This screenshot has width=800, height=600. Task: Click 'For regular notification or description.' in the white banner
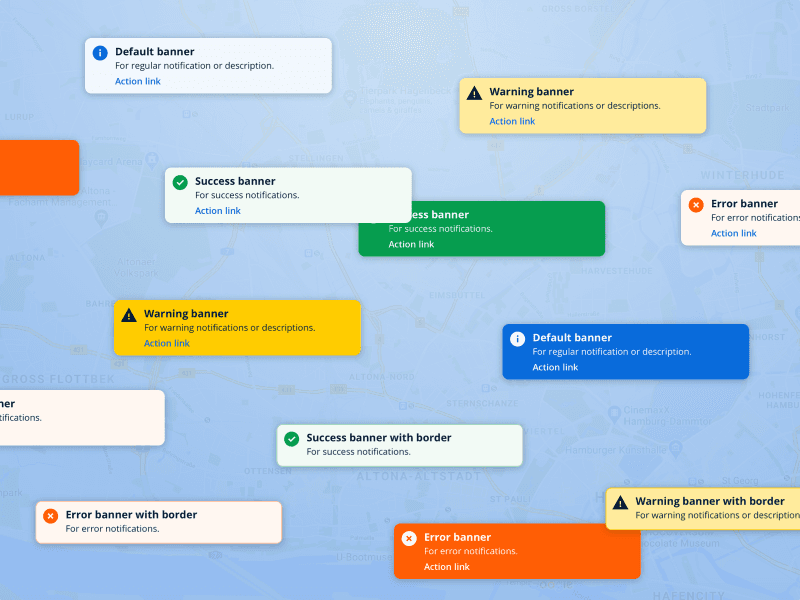pyautogui.click(x=194, y=66)
